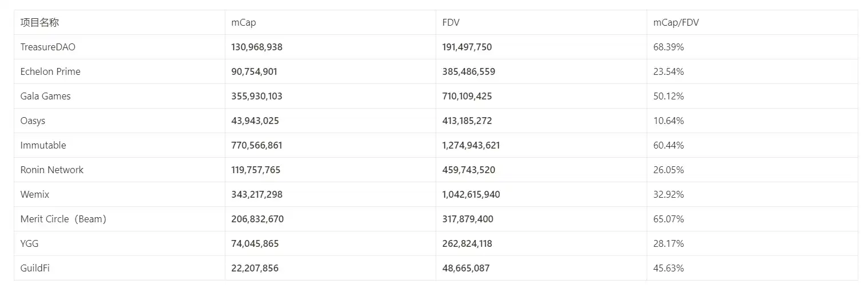Screen dimensions: 868x292
Task: Select the Oasys project name
Action: [x=33, y=121]
